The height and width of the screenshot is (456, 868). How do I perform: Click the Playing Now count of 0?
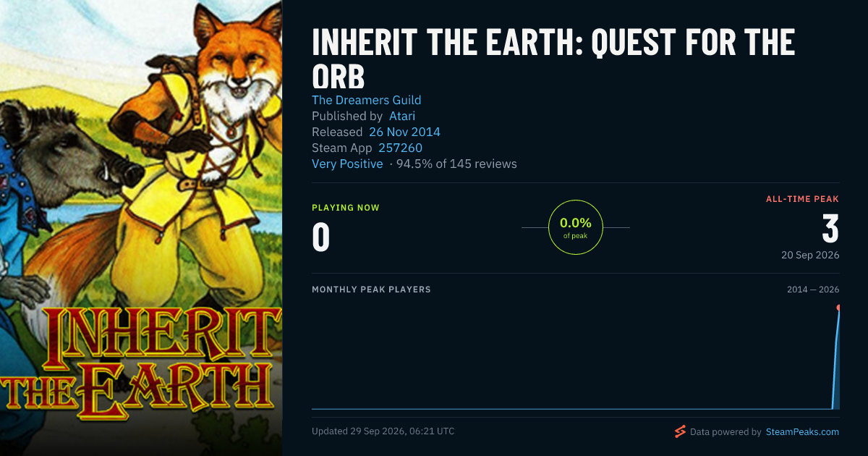320,237
